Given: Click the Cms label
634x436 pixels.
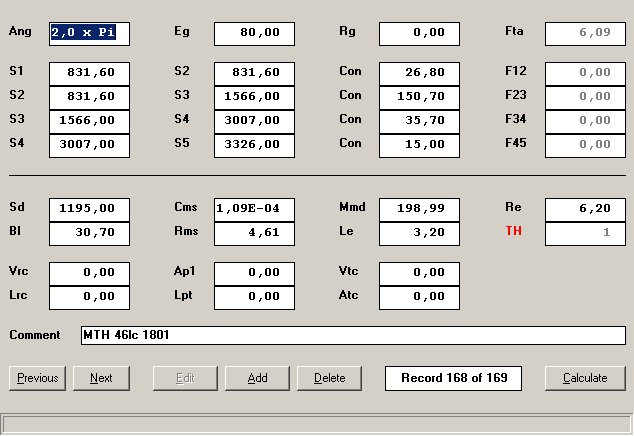Looking at the screenshot, I should pyautogui.click(x=186, y=207).
